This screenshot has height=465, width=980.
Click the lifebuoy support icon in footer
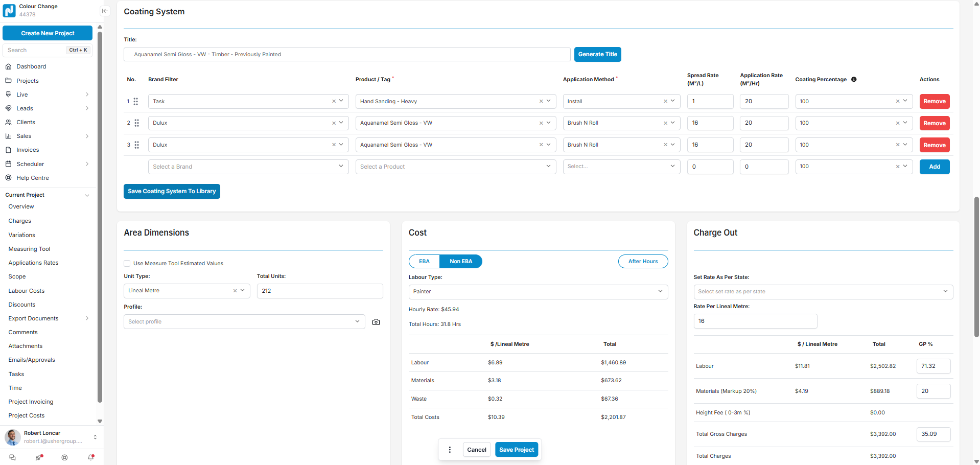(64, 457)
